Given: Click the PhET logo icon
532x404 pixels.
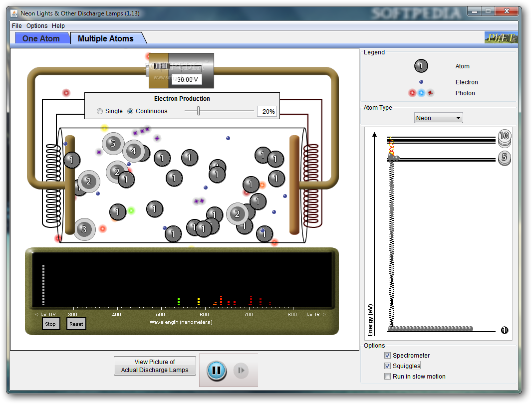Looking at the screenshot, I should (x=501, y=38).
